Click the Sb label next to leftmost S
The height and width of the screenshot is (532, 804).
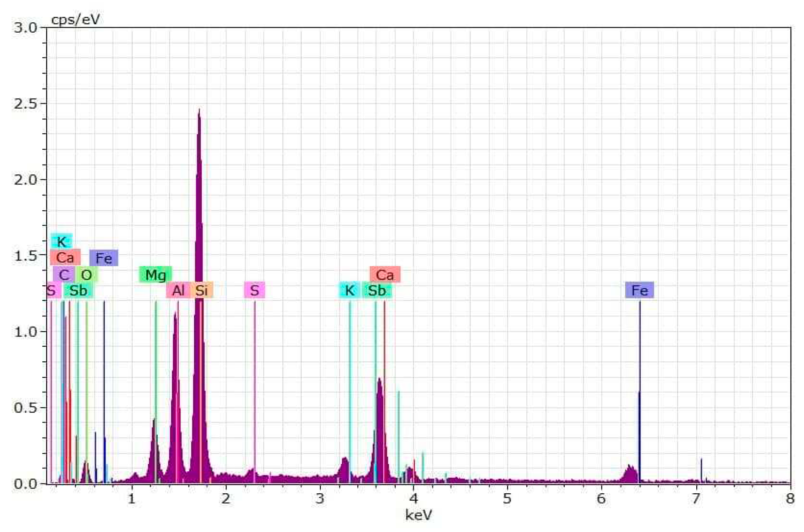pyautogui.click(x=77, y=291)
